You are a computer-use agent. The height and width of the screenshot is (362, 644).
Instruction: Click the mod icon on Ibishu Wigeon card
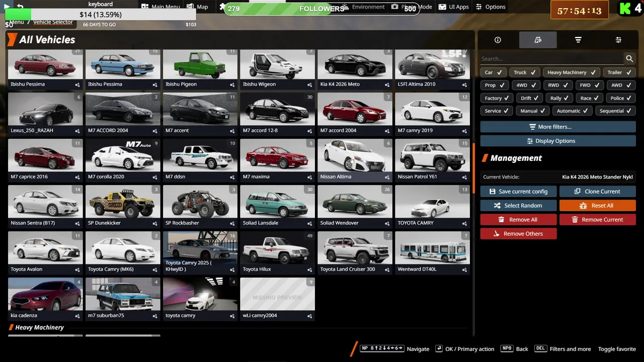point(309,84)
